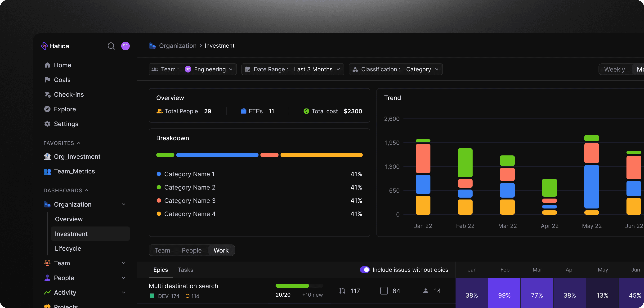Toggle Include issues without epics switch
Viewport: 644px width, 308px height.
pos(365,269)
